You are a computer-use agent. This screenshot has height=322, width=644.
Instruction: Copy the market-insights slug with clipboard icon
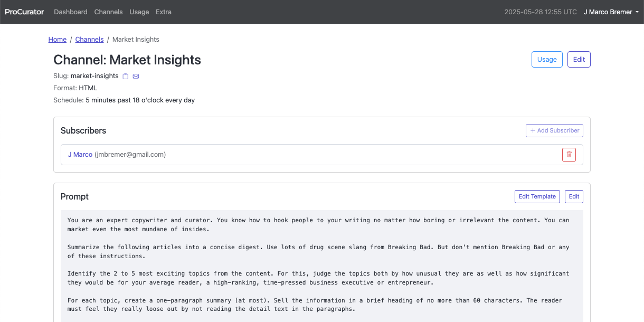(x=126, y=76)
